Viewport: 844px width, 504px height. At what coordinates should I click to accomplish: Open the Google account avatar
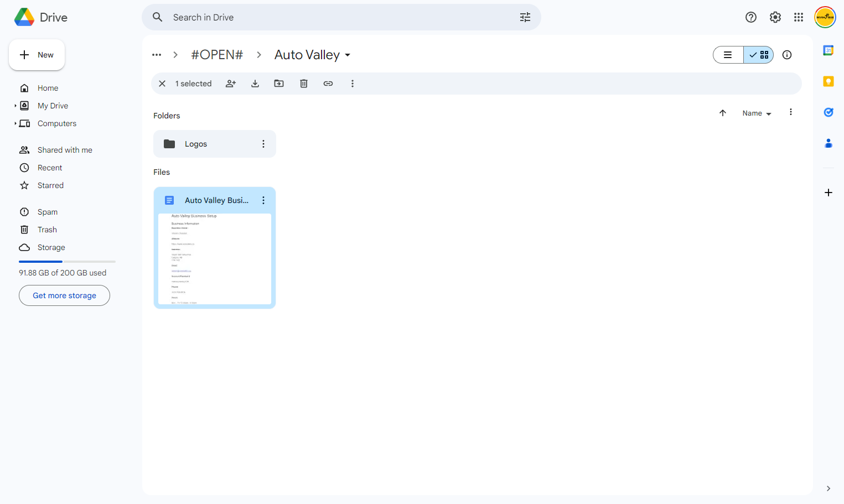click(x=825, y=17)
